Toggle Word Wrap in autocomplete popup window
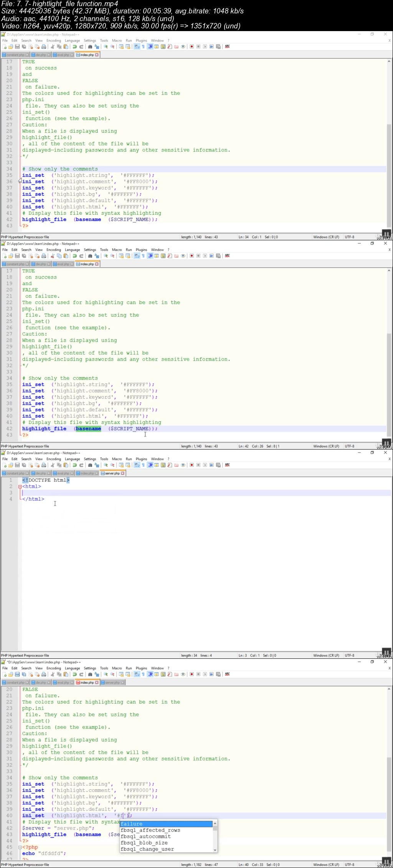393x868 pixels. 137,674
